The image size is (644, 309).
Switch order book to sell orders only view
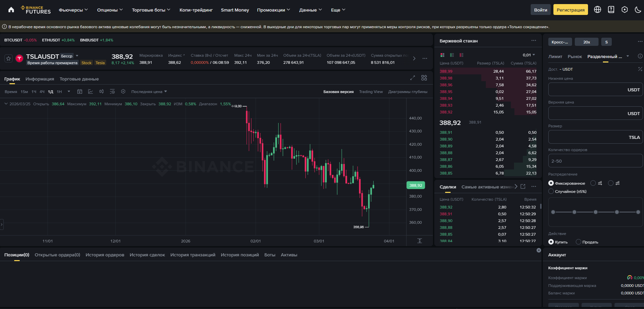click(461, 55)
